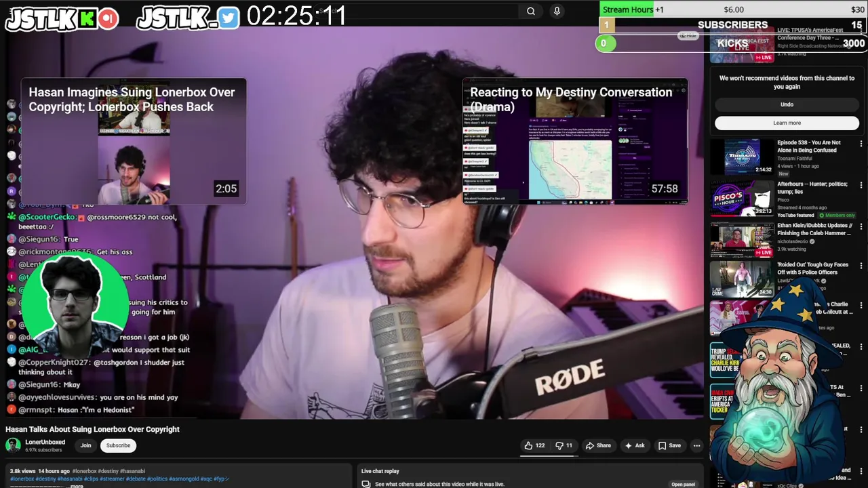The height and width of the screenshot is (488, 868).
Task: Dislike the video with thumbs down
Action: coord(564,445)
